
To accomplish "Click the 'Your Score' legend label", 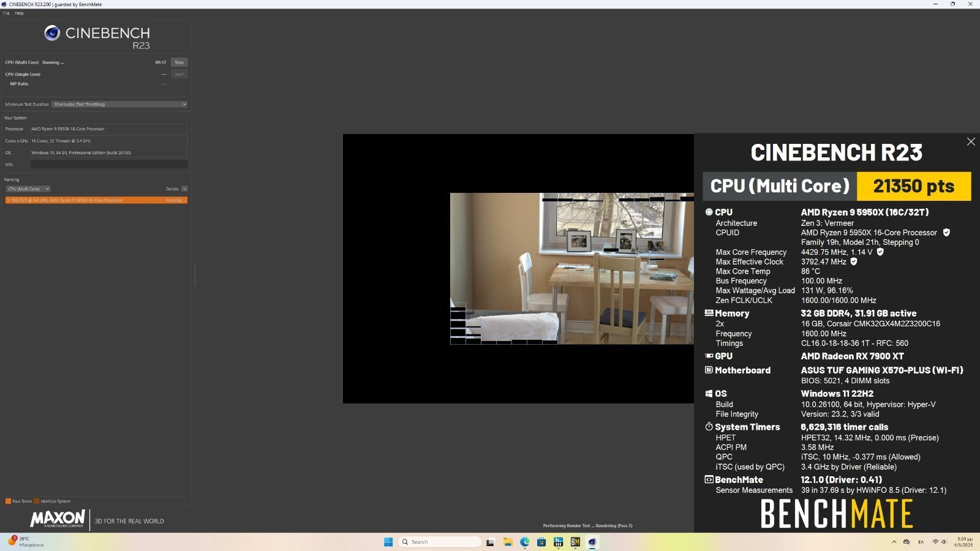I will click(22, 501).
